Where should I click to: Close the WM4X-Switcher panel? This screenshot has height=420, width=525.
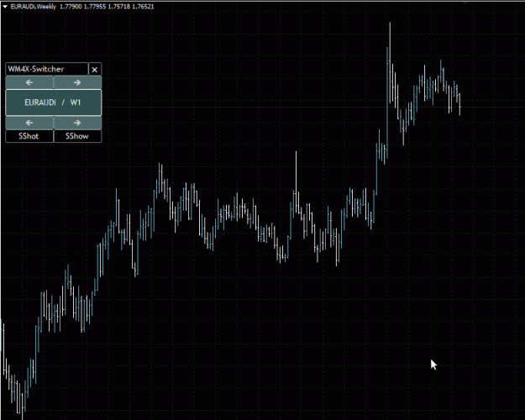pos(95,70)
